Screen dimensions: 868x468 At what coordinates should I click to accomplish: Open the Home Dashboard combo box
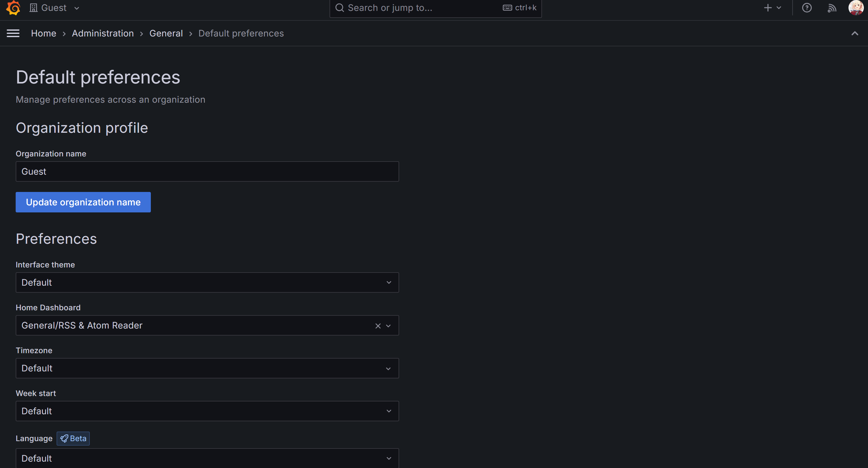[196, 325]
